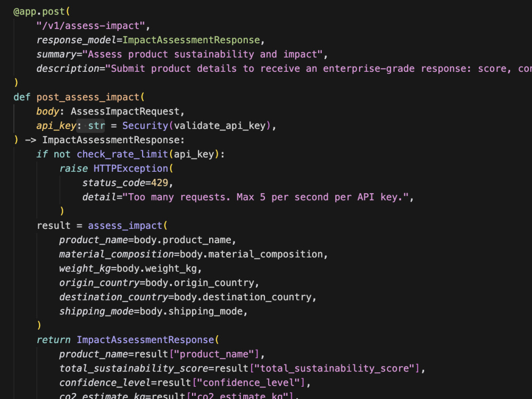The width and height of the screenshot is (532, 399).
Task: Click the result variable assignment
Action: (54, 225)
